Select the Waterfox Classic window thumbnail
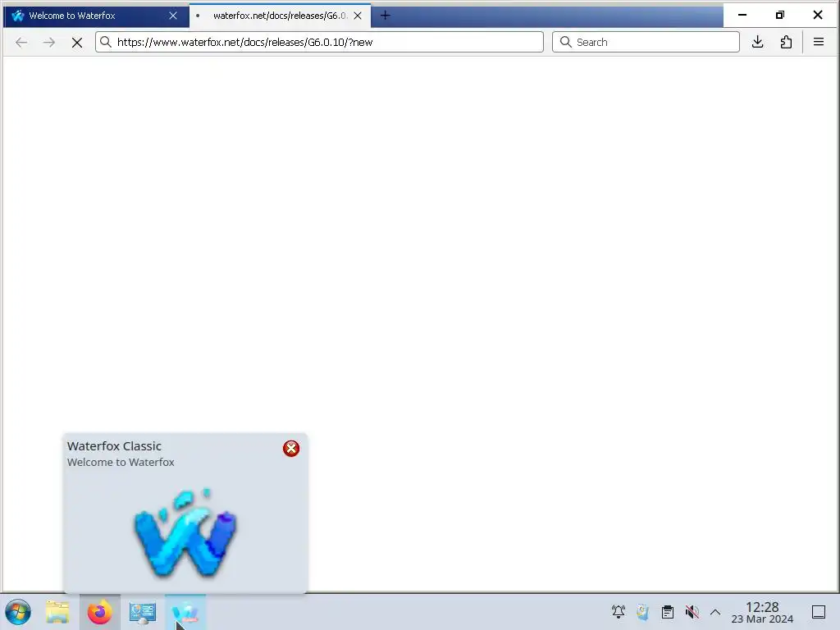 185,532
